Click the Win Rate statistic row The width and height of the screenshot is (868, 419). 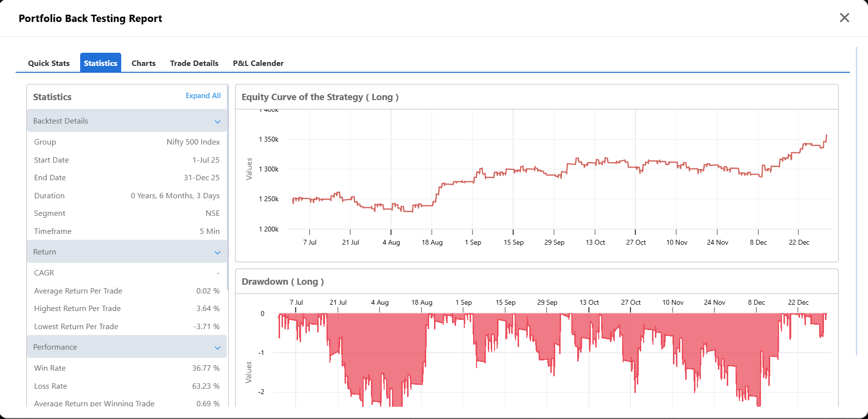tap(127, 368)
